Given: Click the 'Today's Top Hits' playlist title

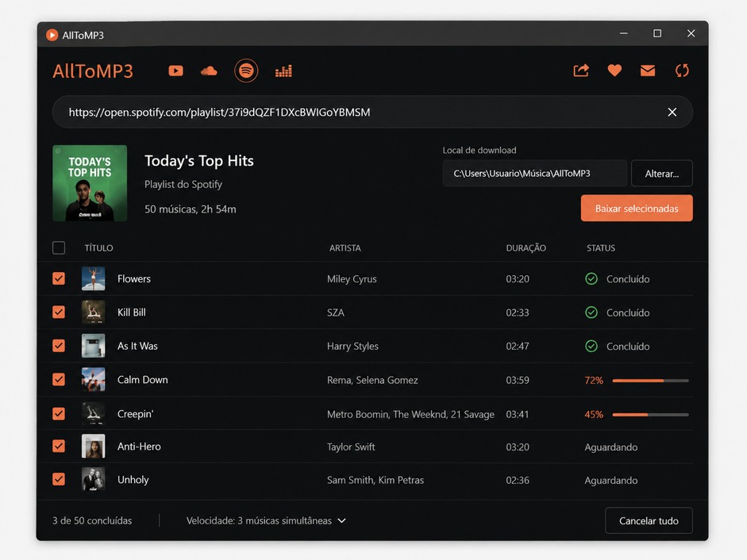Looking at the screenshot, I should 199,161.
